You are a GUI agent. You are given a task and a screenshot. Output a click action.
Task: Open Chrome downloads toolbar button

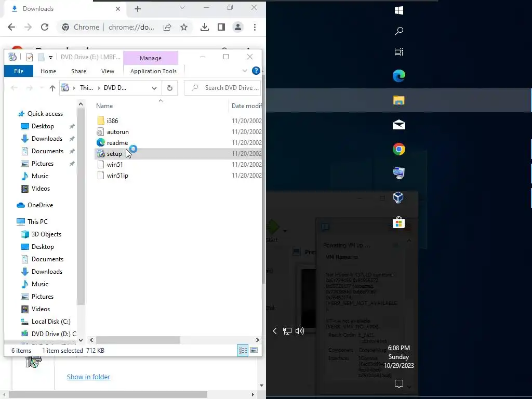[205, 27]
